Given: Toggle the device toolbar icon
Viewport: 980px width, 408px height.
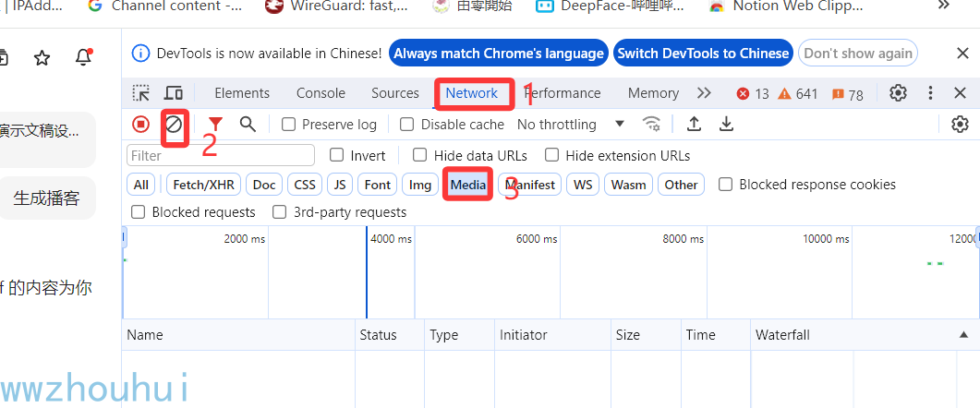Looking at the screenshot, I should 173,93.
